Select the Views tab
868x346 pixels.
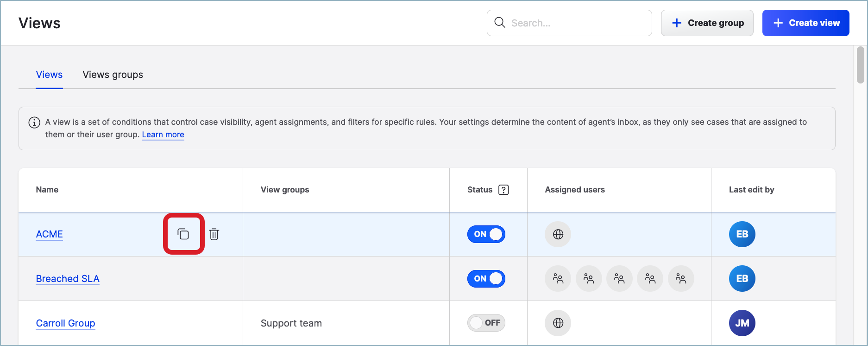(49, 75)
